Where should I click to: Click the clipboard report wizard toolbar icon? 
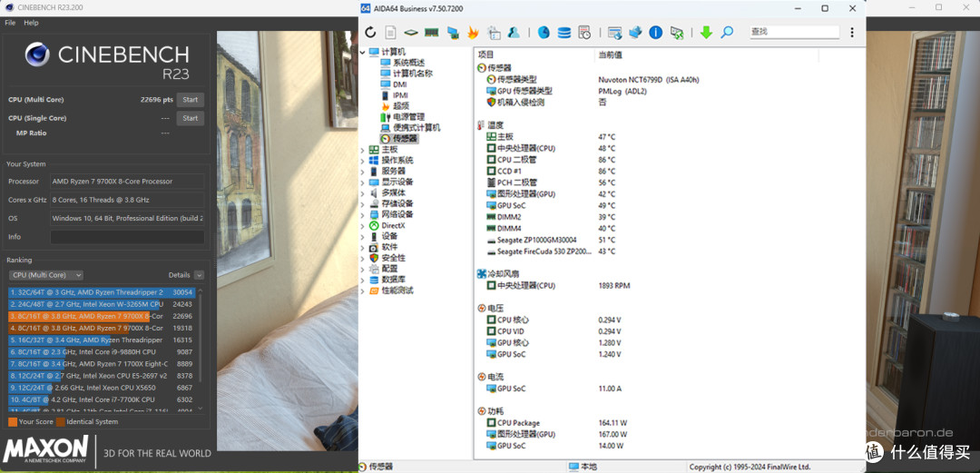coord(494,33)
